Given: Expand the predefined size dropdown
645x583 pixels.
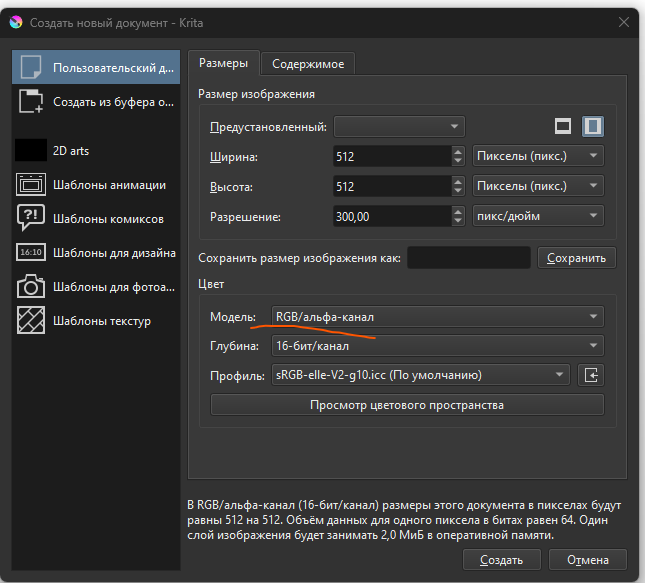Looking at the screenshot, I should pos(399,127).
